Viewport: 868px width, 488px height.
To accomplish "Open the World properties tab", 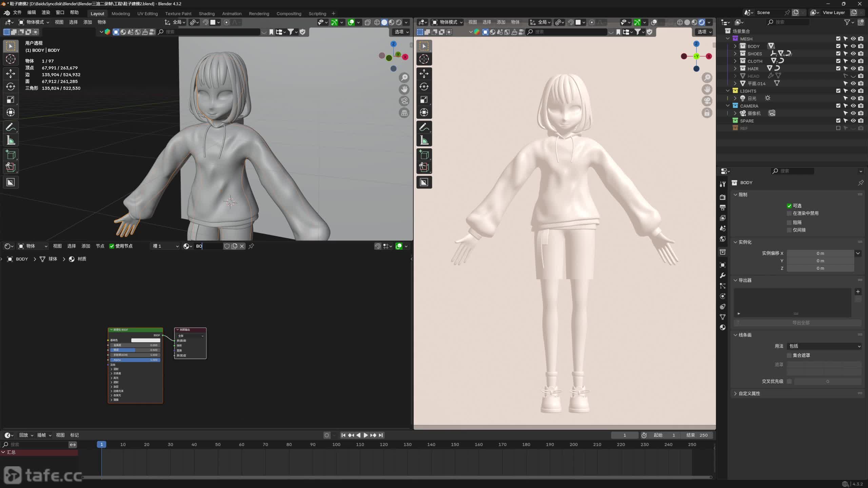I will pos(723,239).
